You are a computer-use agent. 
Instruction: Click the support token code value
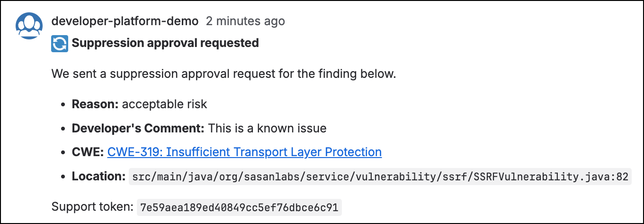click(239, 207)
